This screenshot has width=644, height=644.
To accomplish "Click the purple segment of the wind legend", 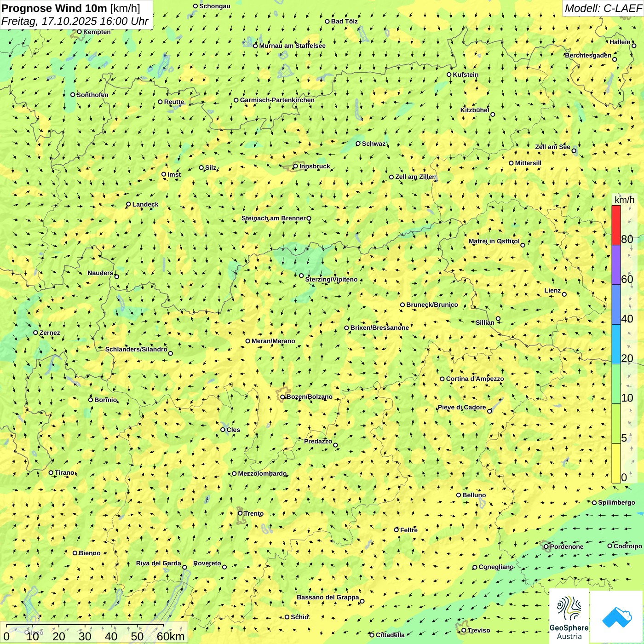I will (616, 265).
